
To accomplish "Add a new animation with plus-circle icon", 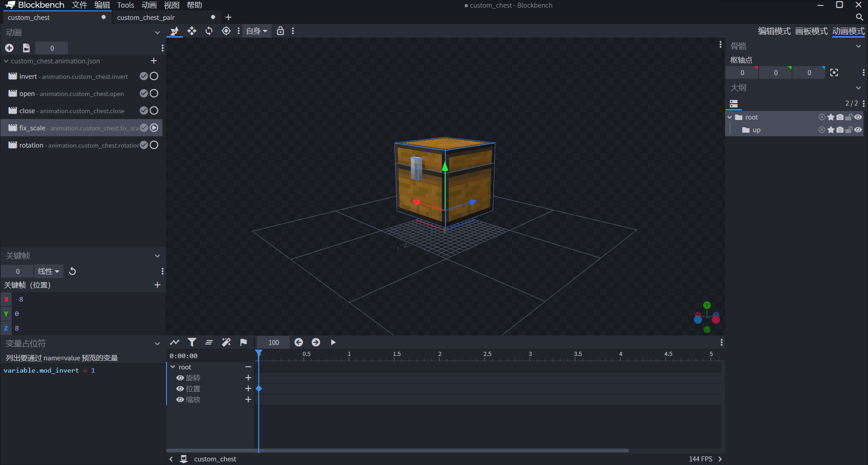I will click(x=9, y=48).
